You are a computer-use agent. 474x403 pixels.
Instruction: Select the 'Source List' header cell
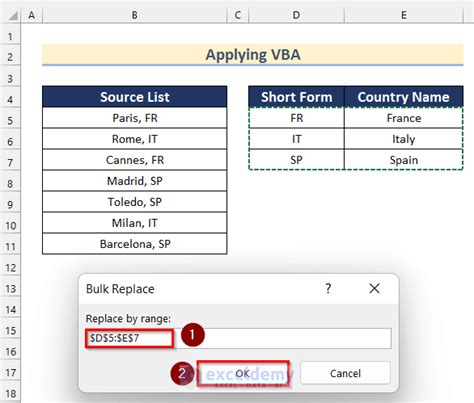[135, 97]
